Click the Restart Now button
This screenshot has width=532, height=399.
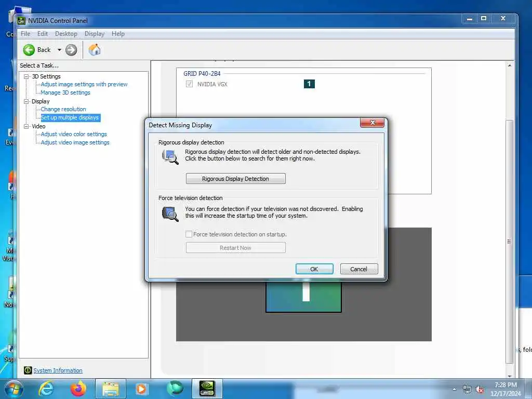click(236, 248)
